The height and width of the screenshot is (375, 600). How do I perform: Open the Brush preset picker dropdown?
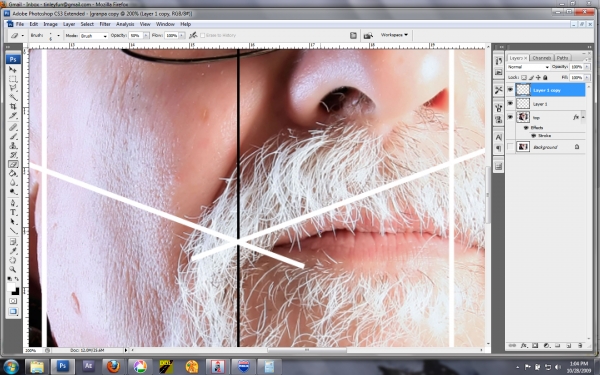58,36
